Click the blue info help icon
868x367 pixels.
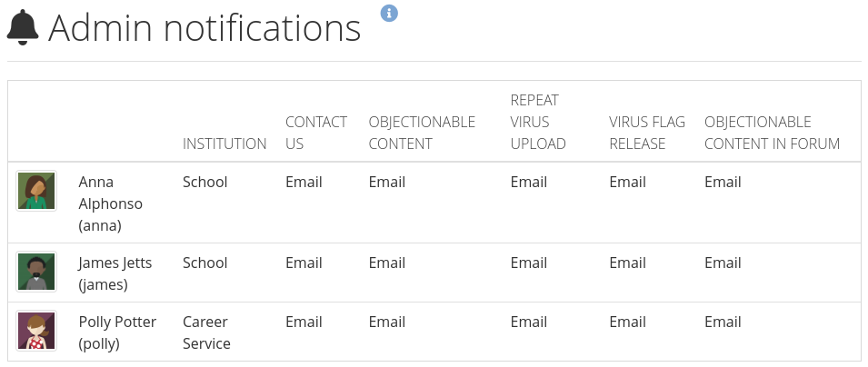389,13
